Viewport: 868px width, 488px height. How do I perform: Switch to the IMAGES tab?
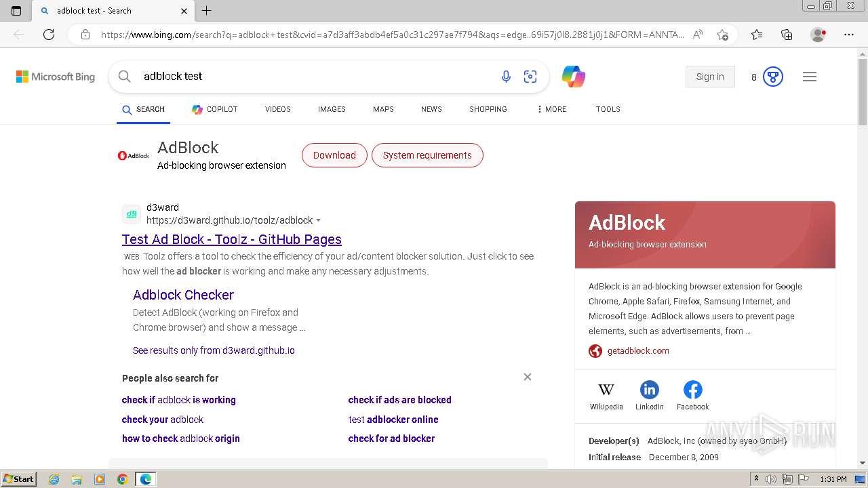pyautogui.click(x=332, y=109)
